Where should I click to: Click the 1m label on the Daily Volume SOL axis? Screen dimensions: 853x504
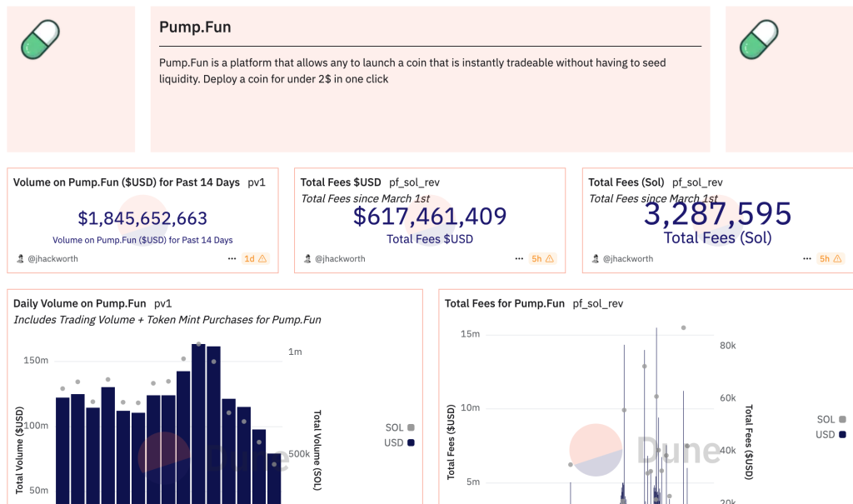coord(296,352)
